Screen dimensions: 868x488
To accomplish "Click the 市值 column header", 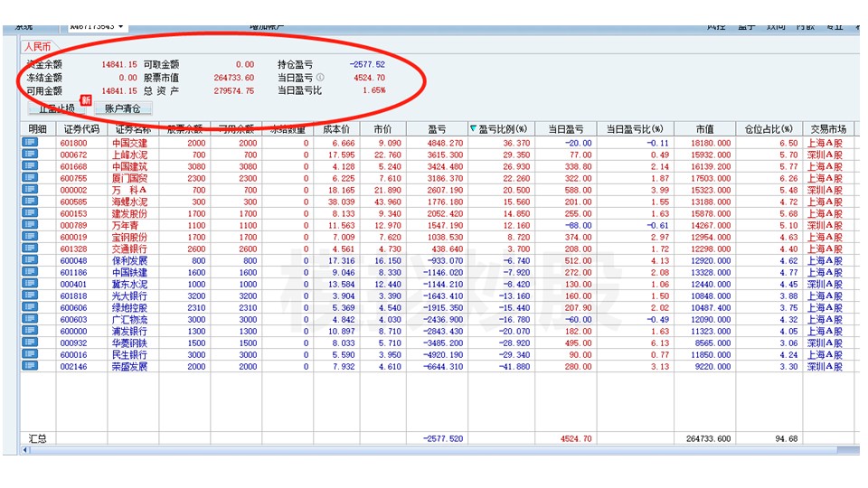I will pos(704,129).
